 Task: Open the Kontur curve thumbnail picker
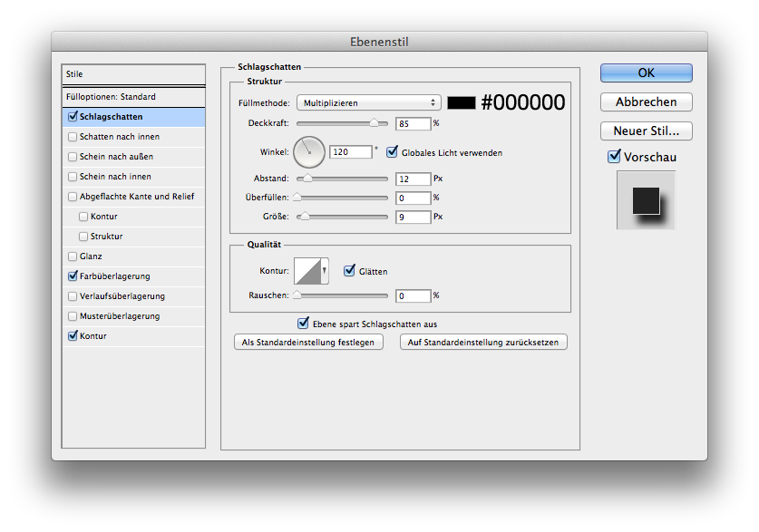[x=307, y=270]
